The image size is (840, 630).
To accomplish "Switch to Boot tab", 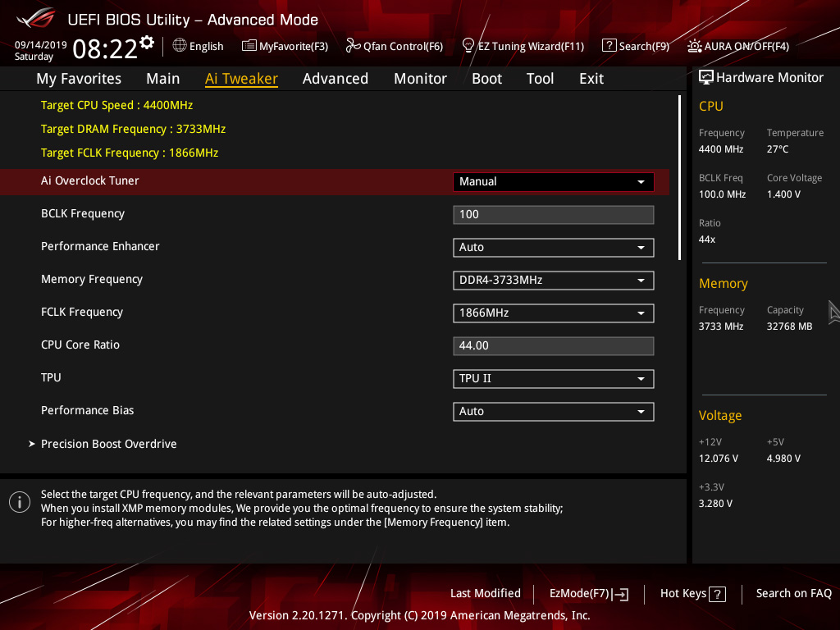I will click(x=486, y=79).
